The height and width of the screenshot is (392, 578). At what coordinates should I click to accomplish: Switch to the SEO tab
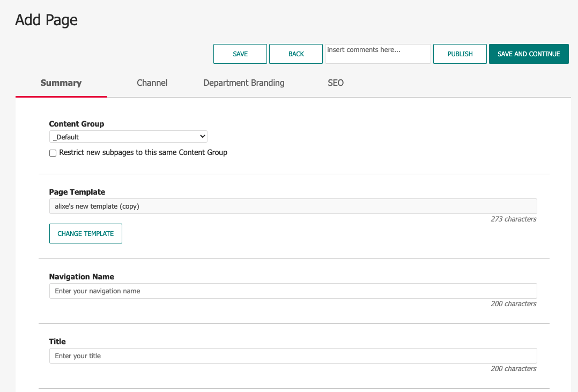tap(336, 83)
